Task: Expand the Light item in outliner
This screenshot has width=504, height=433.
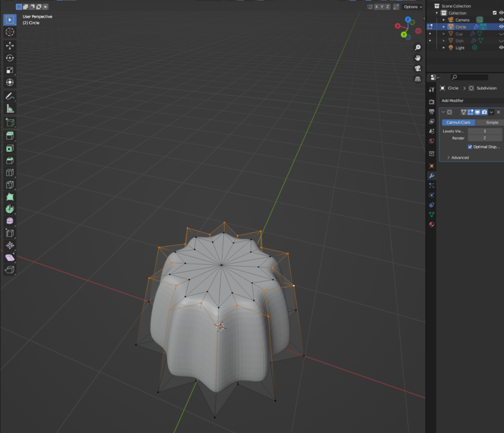Action: (x=444, y=47)
